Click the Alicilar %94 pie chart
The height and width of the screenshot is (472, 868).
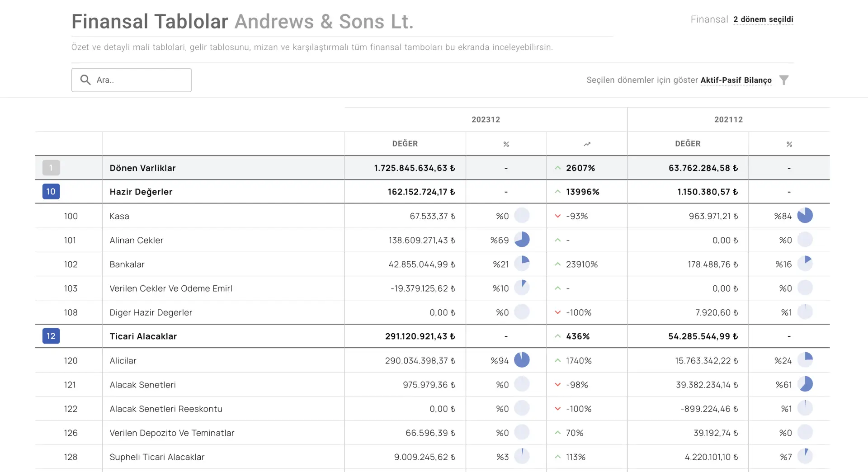[x=522, y=360]
